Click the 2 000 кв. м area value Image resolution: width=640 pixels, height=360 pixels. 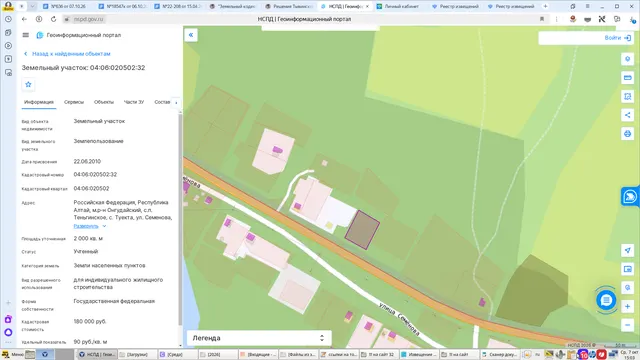coord(88,238)
